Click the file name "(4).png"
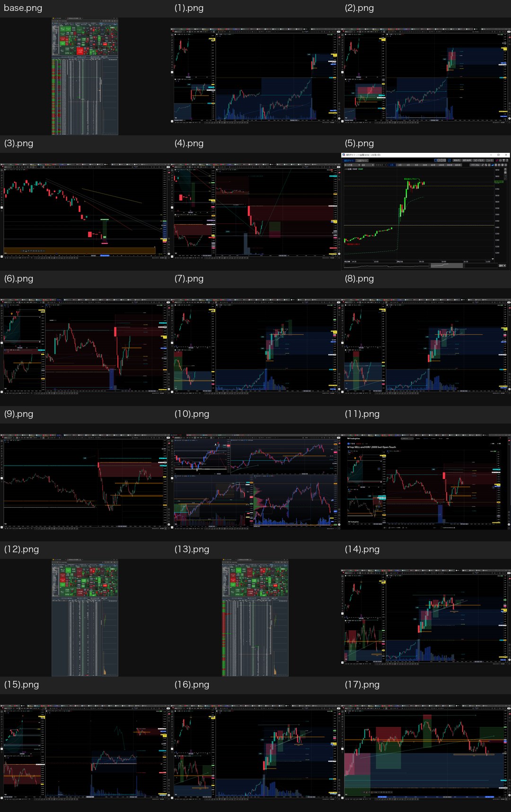 tap(189, 143)
